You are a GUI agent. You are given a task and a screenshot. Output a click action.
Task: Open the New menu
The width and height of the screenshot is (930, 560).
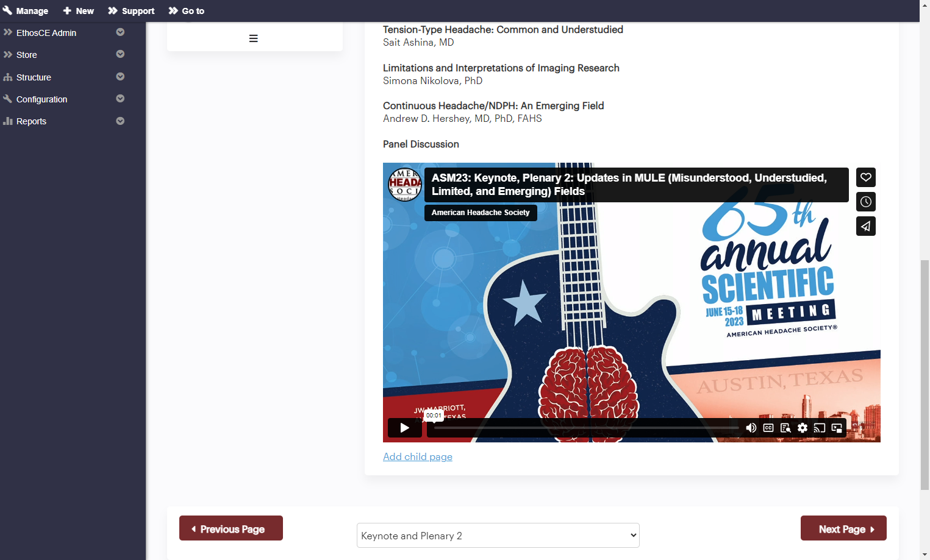tap(79, 11)
